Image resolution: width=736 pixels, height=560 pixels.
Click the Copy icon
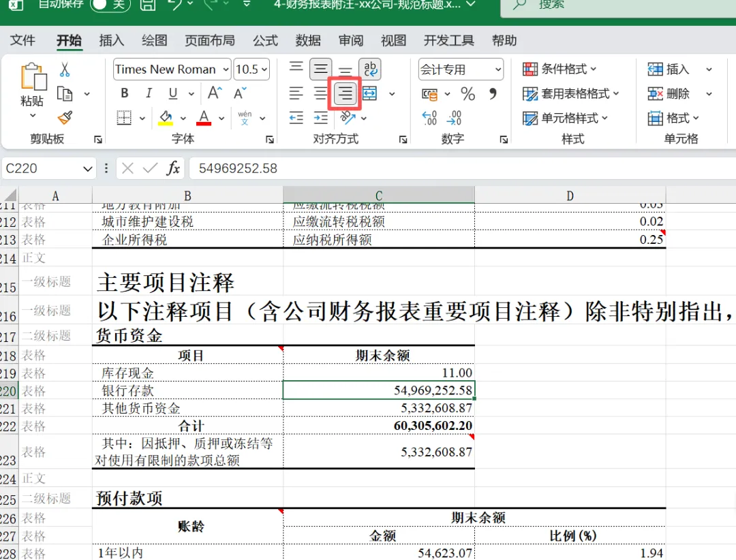(x=65, y=94)
